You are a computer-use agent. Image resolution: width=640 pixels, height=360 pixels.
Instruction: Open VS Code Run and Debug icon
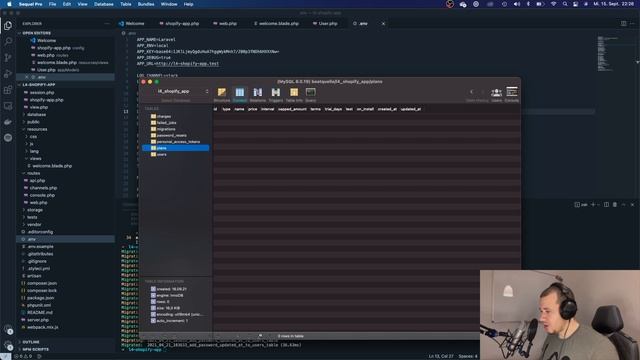8,74
